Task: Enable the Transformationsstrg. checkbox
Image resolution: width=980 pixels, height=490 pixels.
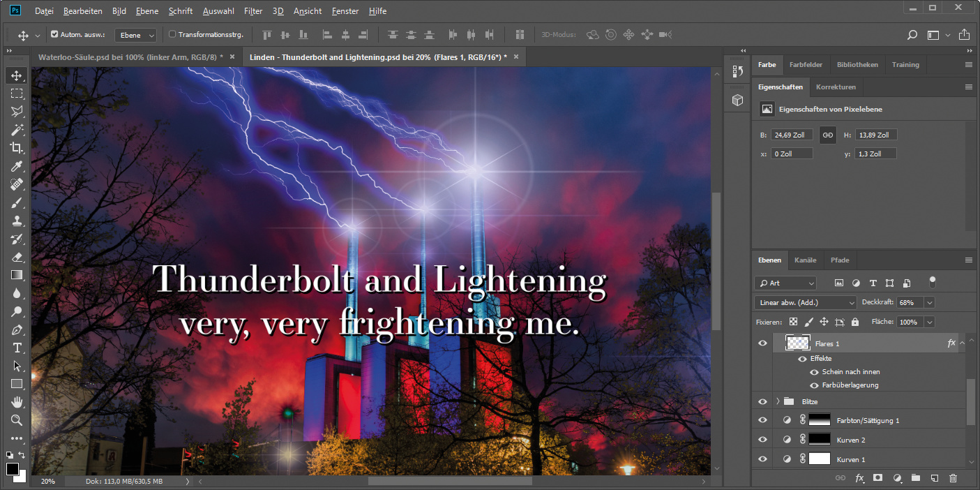Action: [x=173, y=34]
